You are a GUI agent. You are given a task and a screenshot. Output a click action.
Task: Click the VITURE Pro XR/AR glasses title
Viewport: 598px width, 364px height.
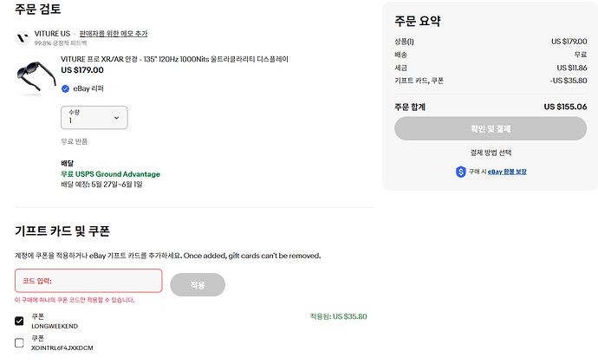click(x=175, y=59)
